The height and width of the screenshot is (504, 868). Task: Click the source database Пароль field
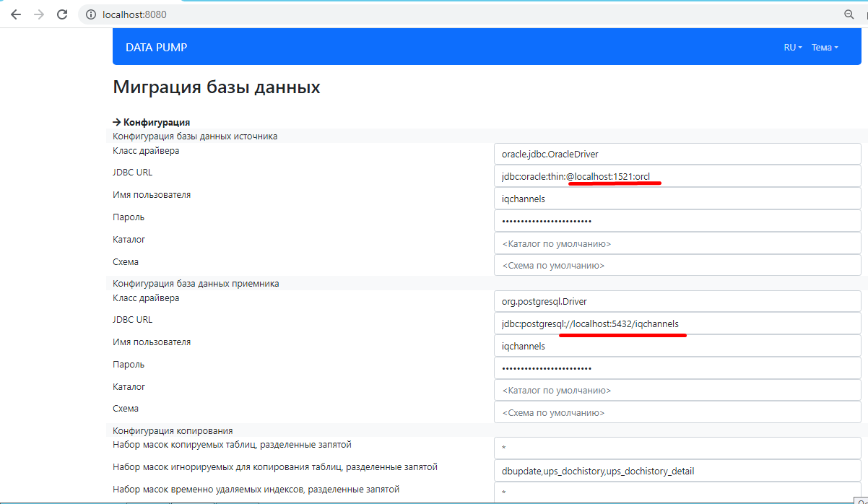tap(677, 221)
